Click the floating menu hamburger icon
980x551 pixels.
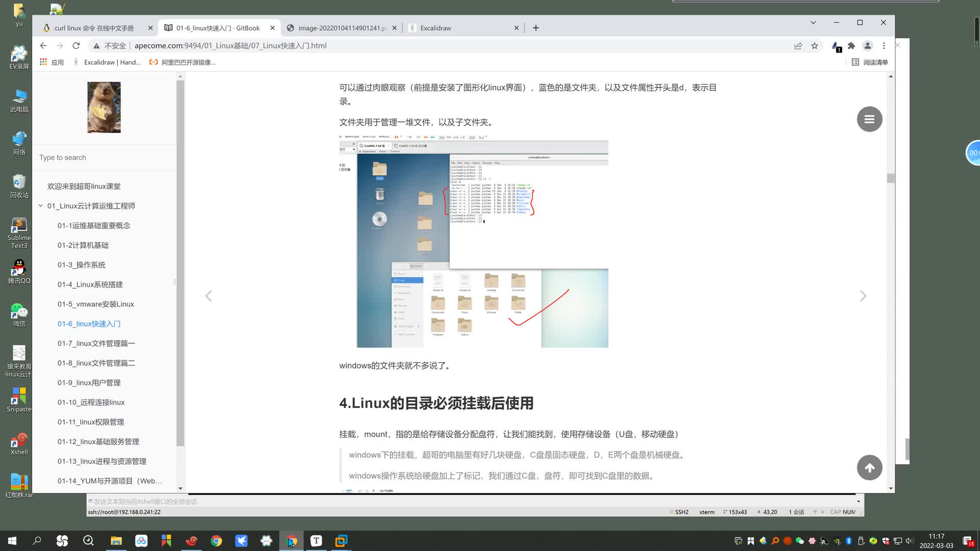870,119
